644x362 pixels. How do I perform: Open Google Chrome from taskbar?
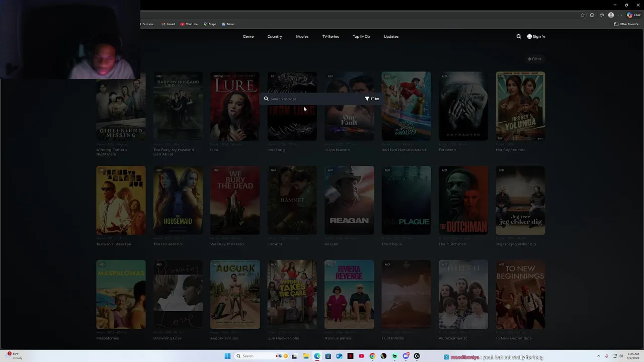click(372, 356)
